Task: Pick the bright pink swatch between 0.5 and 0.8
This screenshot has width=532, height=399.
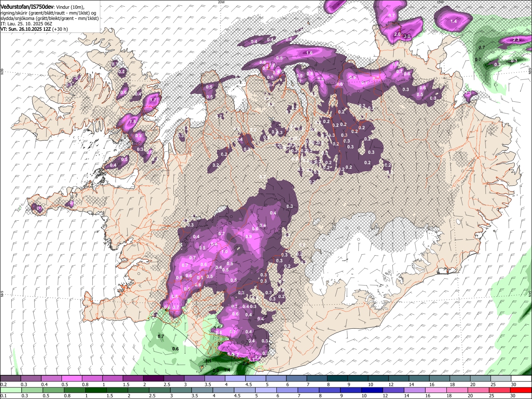Action: coord(71,378)
